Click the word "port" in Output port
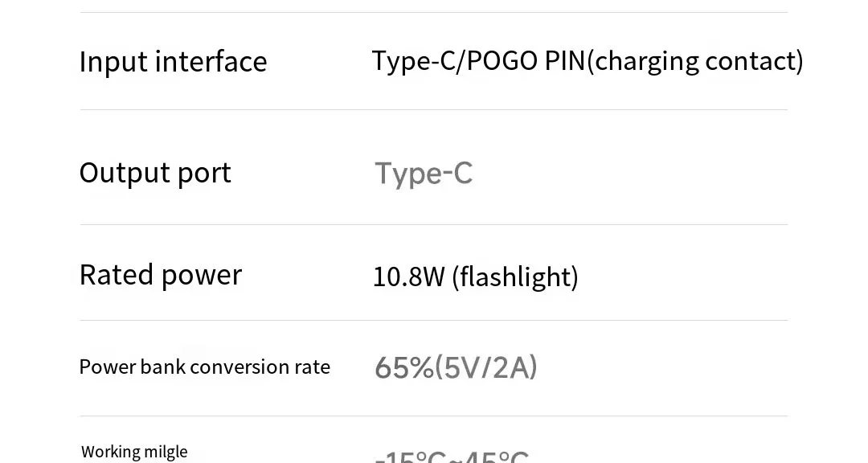This screenshot has width=868, height=463. 206,174
